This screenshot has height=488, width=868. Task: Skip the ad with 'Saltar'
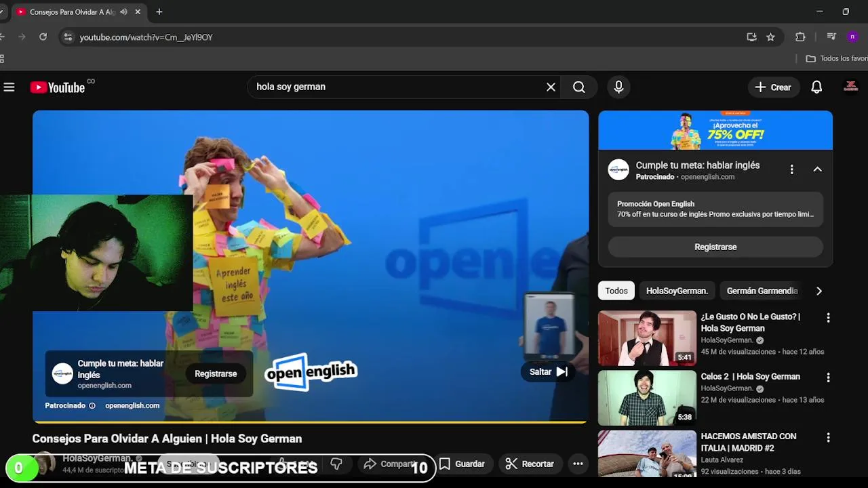tap(548, 371)
